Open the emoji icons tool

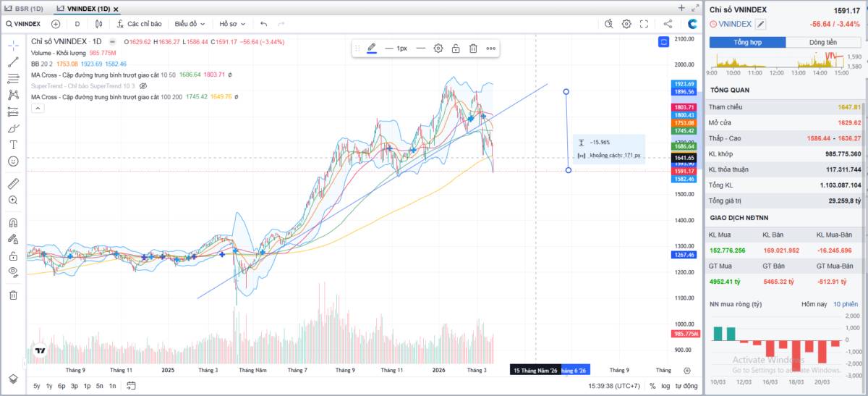coord(13,161)
